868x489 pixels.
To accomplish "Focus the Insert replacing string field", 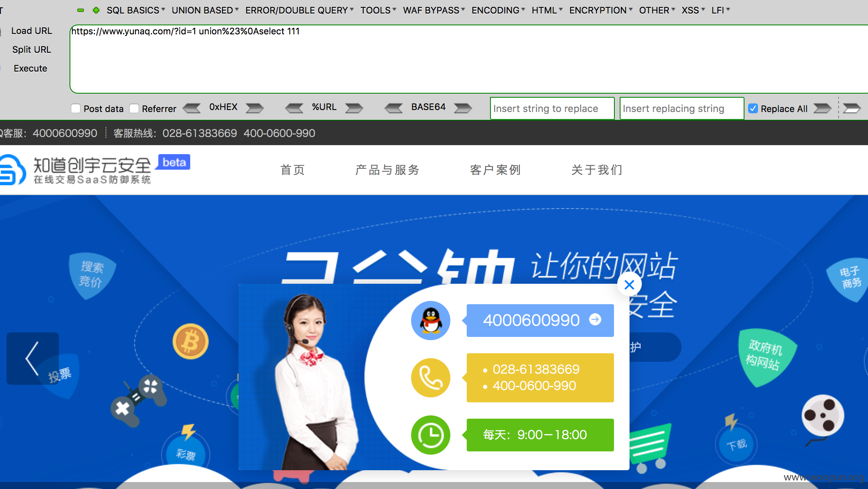I will pyautogui.click(x=682, y=108).
